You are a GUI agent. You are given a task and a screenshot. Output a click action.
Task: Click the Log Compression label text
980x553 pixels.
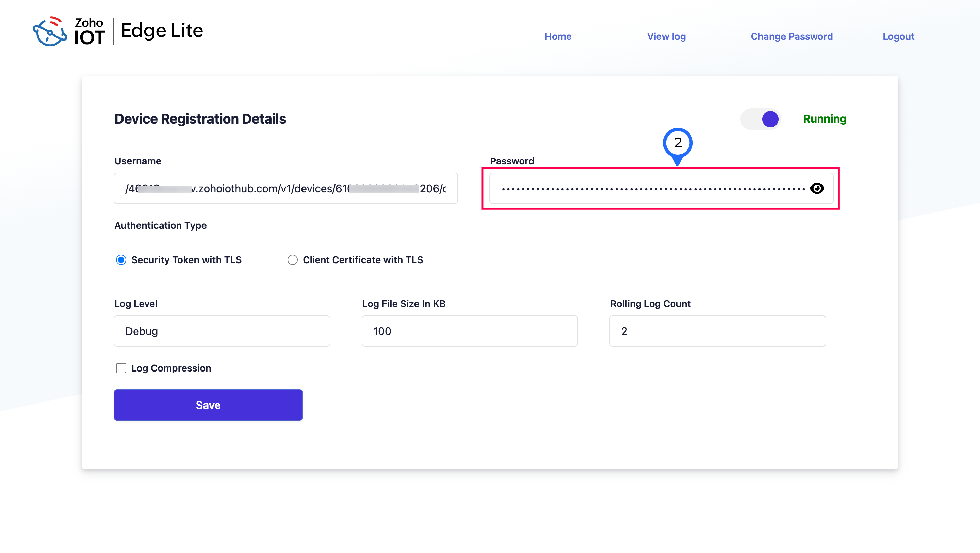click(171, 368)
